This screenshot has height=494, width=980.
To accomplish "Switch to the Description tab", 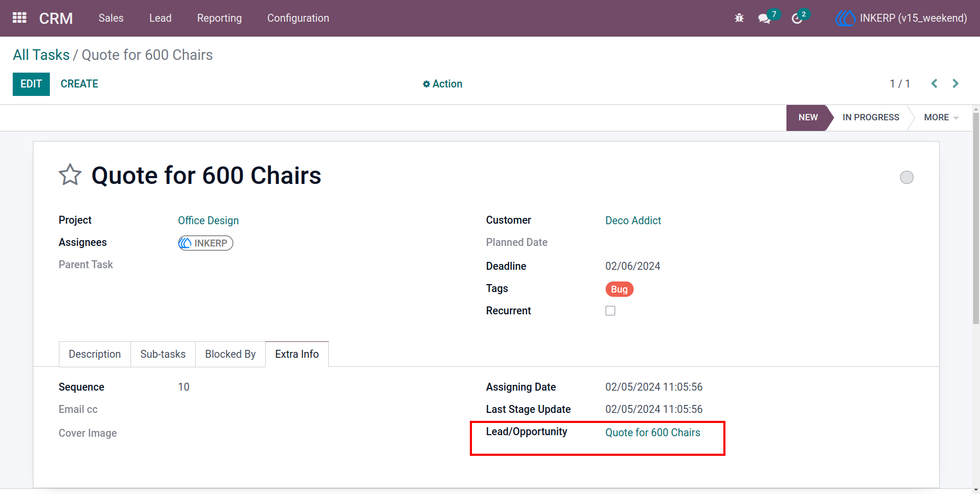I will click(x=95, y=354).
